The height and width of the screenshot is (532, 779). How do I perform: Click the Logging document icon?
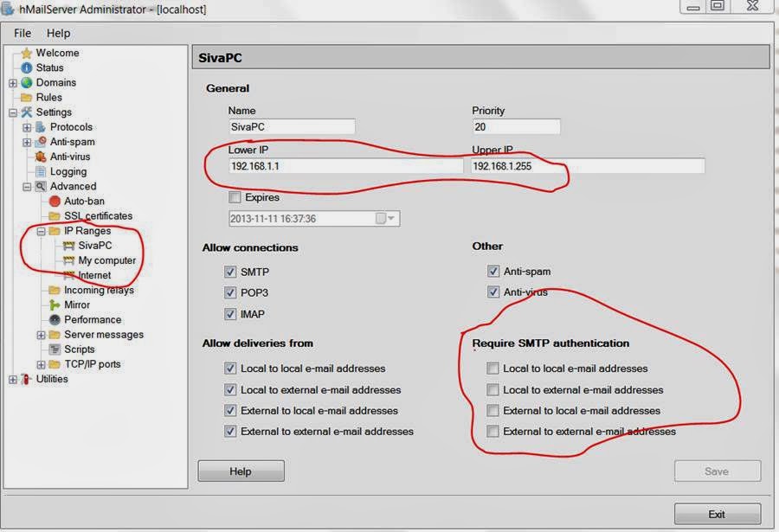coord(41,172)
